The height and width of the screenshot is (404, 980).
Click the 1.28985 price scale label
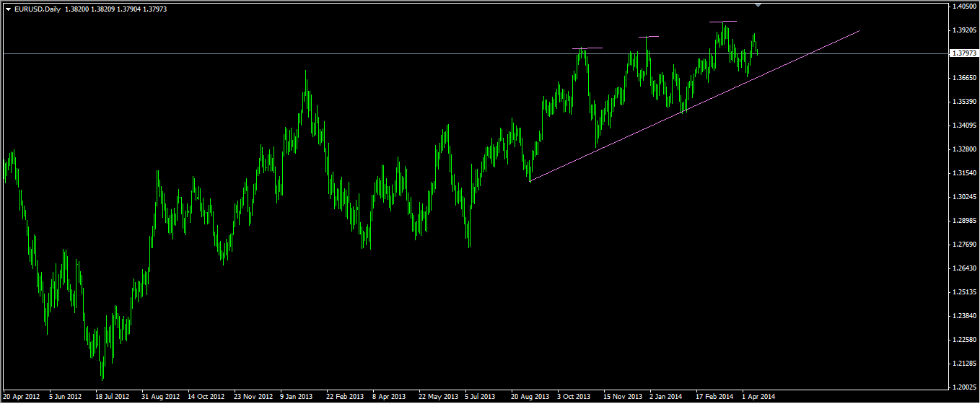click(964, 221)
